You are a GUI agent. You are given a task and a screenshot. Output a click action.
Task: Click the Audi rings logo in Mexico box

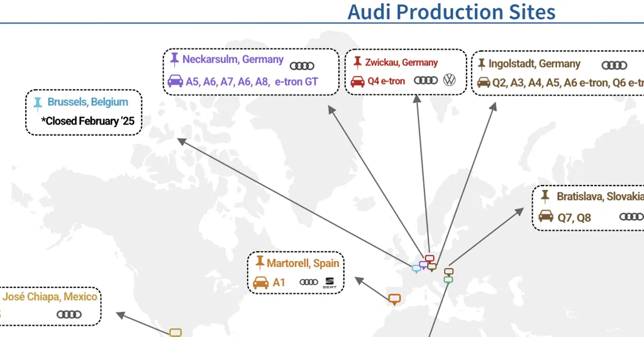coord(69,314)
